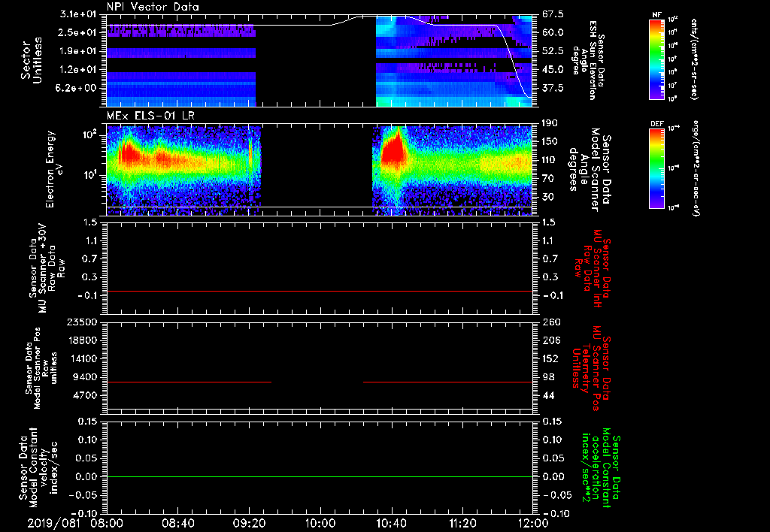The width and height of the screenshot is (770, 532).
Task: Click the "DEF" color bar title
Action: (x=657, y=124)
